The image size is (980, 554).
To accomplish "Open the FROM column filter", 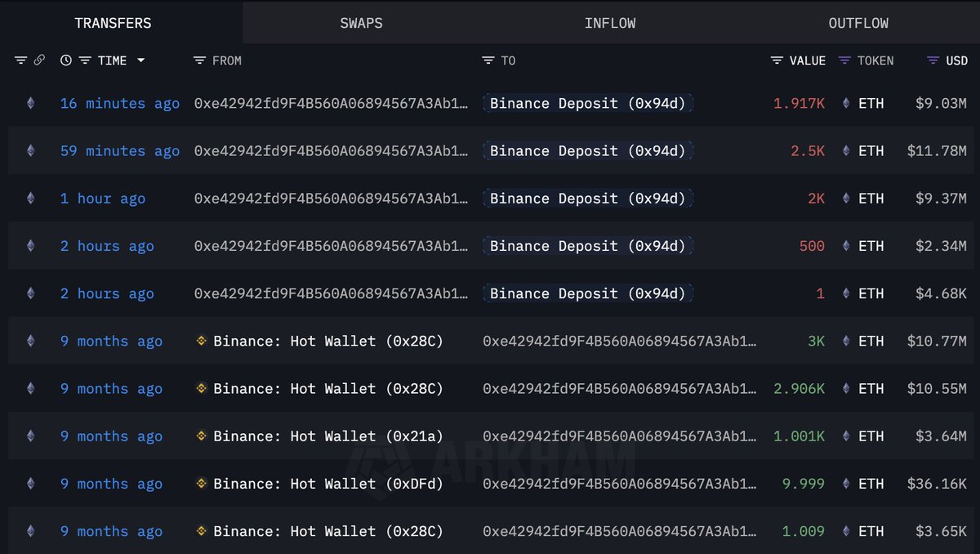I will [199, 60].
